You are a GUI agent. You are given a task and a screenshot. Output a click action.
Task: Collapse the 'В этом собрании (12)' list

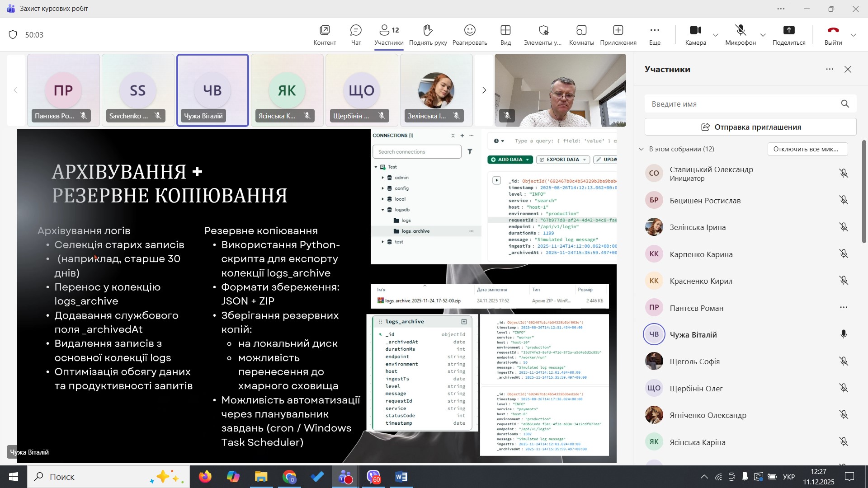click(641, 149)
